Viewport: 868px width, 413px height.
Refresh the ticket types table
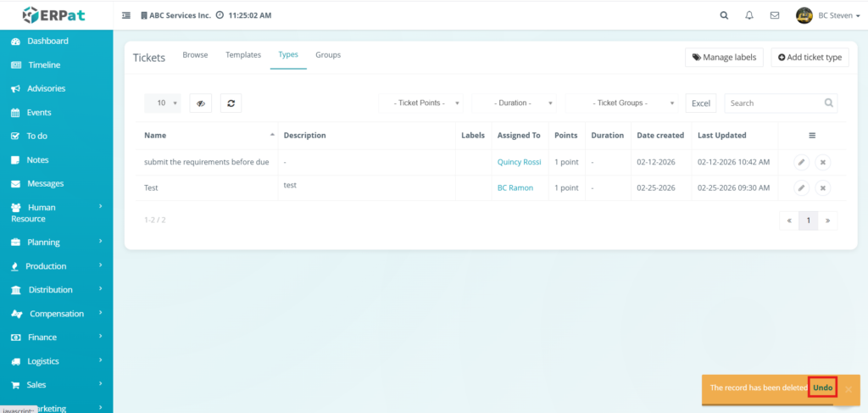coord(231,103)
